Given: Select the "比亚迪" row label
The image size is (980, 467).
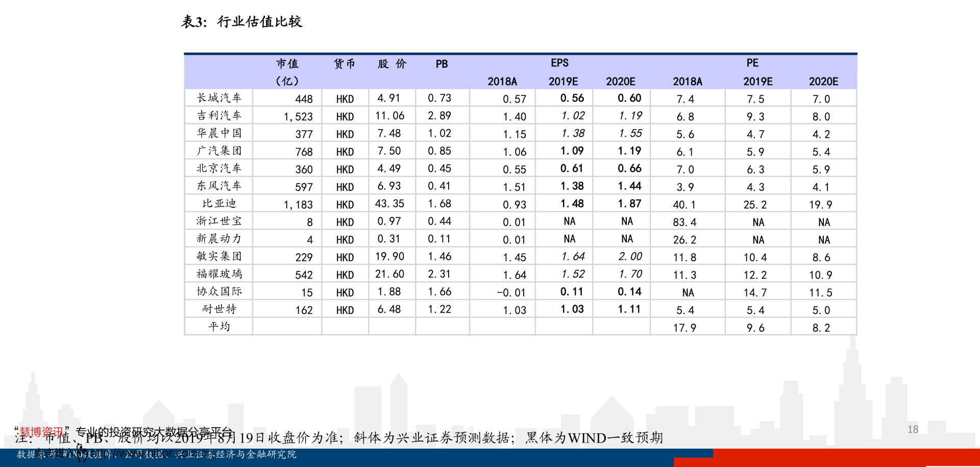Looking at the screenshot, I should tap(219, 203).
